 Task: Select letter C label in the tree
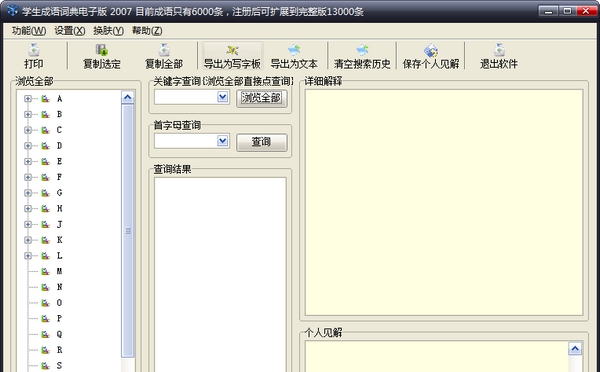[59, 130]
